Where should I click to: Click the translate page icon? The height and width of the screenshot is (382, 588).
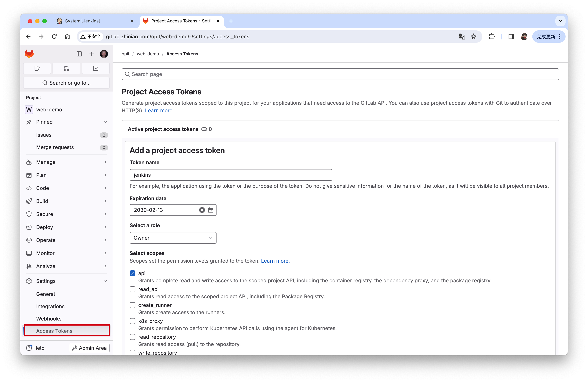coord(462,37)
